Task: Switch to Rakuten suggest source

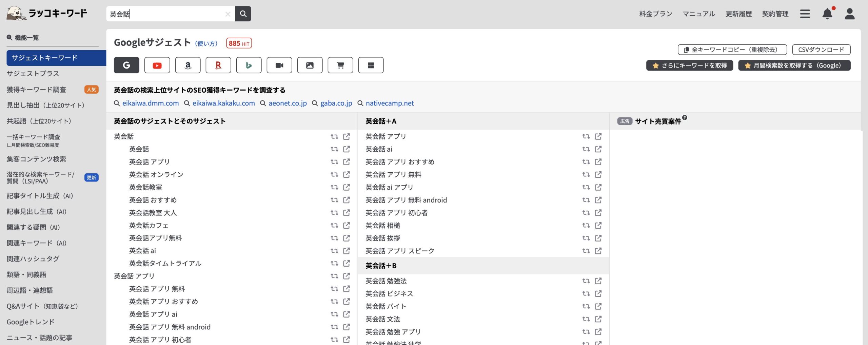Action: (x=218, y=65)
